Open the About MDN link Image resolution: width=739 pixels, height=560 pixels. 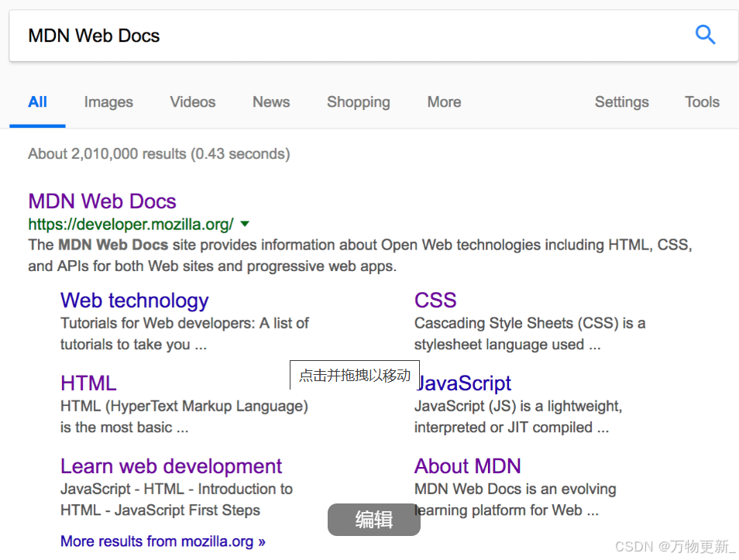[468, 466]
